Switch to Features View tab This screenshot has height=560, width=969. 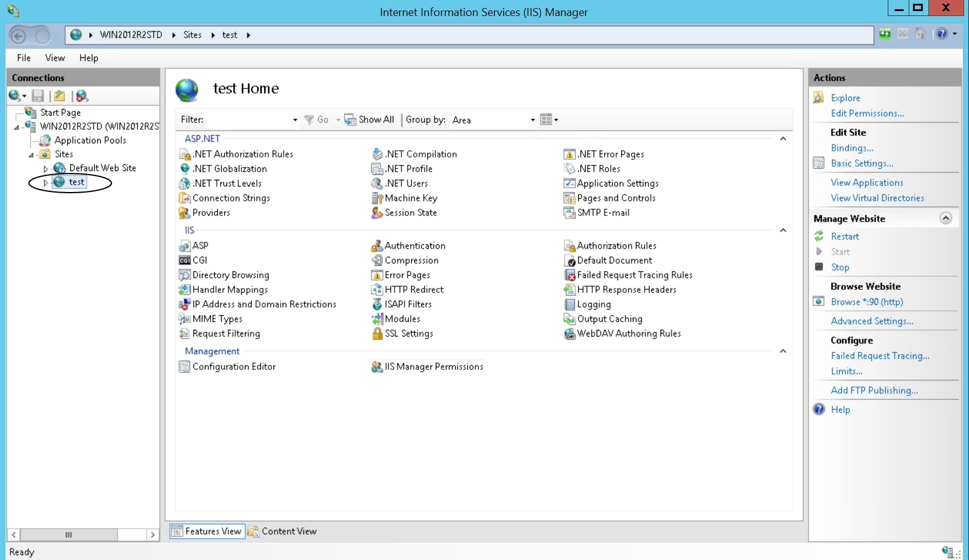click(207, 532)
